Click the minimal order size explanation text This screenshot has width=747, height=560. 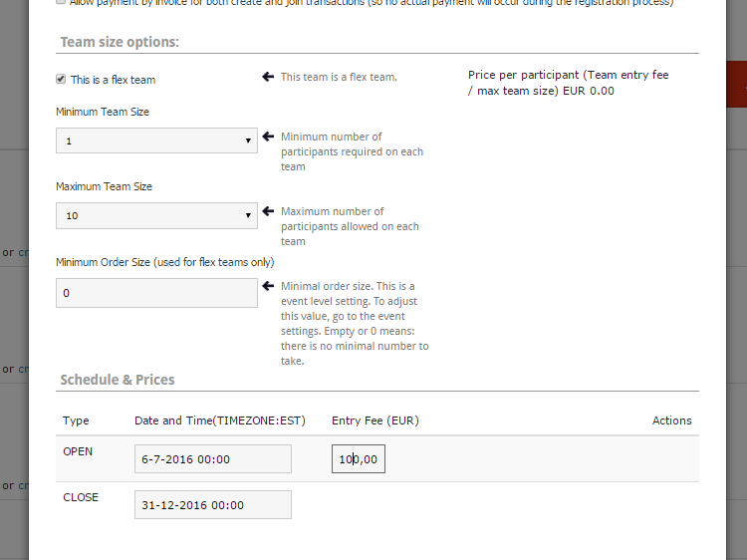(355, 324)
